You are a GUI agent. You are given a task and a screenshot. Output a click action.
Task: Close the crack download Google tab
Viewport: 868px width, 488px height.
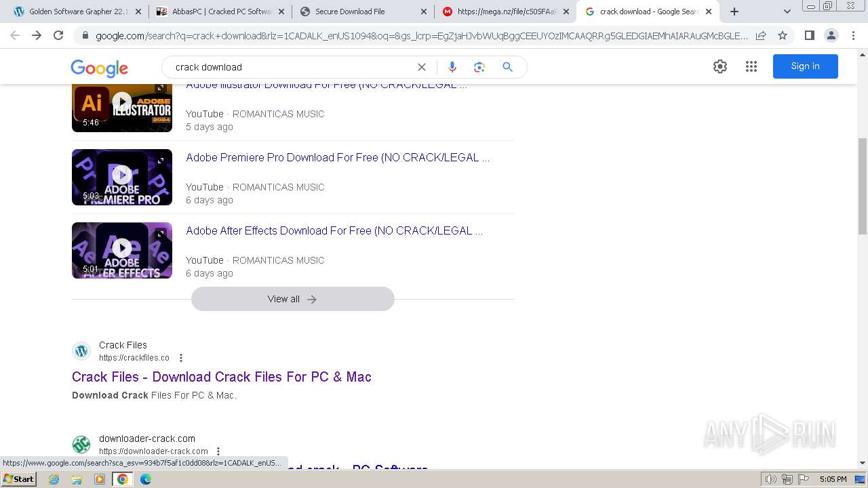(709, 12)
